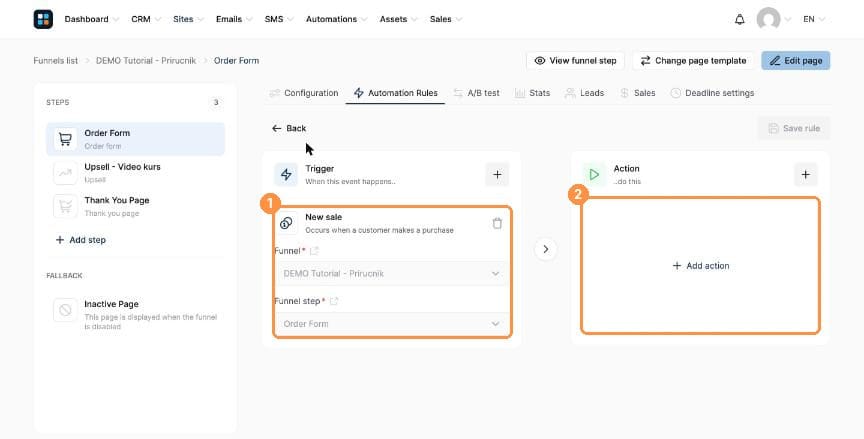Open the external link icon next to Funnel step
864x439 pixels.
coord(333,301)
